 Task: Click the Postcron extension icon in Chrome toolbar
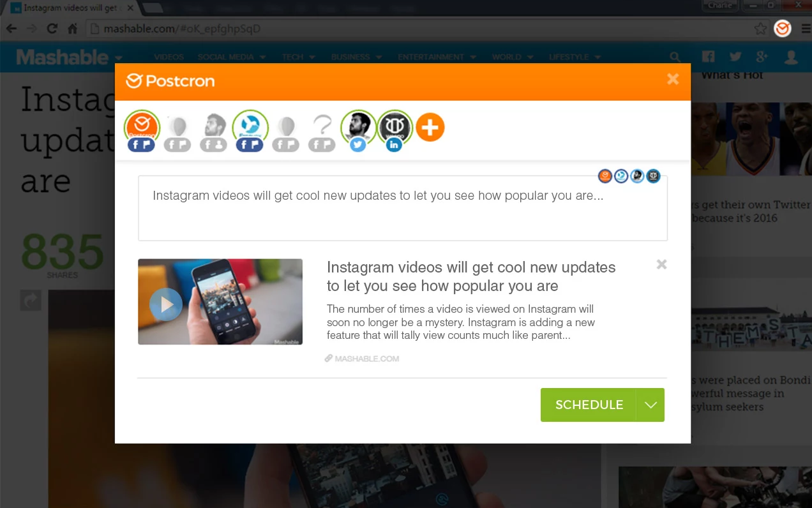tap(783, 29)
